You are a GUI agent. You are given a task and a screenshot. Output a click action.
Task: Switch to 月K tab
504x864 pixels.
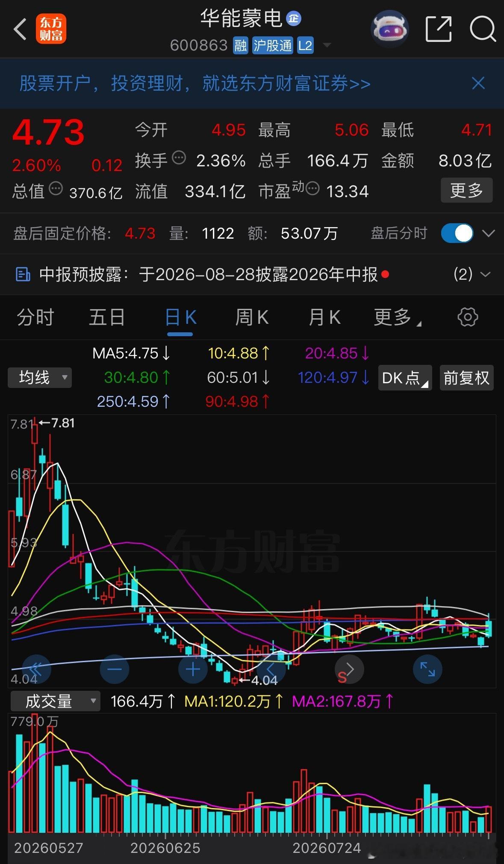[324, 317]
